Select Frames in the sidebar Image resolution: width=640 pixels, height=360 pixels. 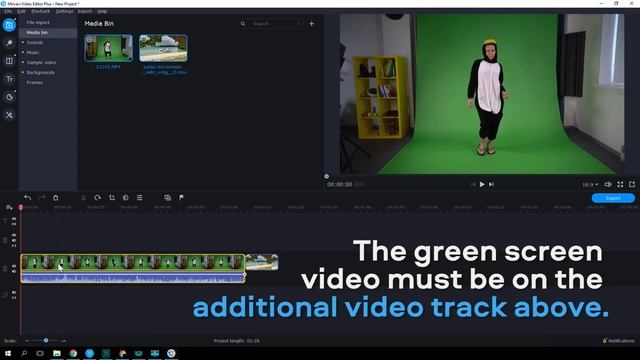click(35, 83)
